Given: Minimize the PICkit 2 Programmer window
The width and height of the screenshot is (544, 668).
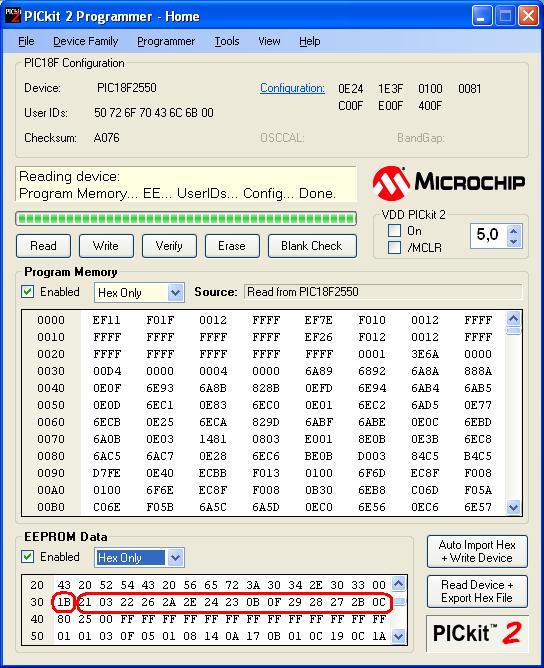Looking at the screenshot, I should tap(482, 17).
